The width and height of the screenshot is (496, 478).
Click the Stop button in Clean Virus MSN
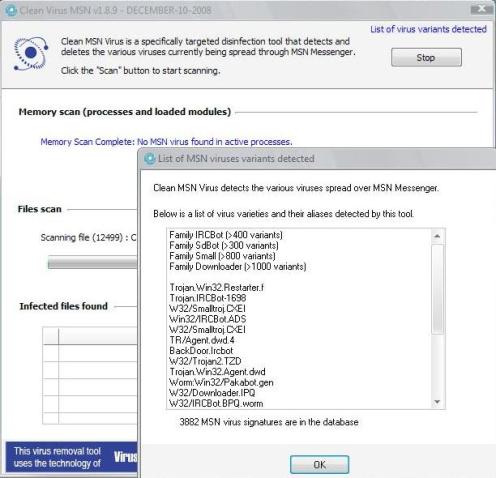[x=426, y=57]
